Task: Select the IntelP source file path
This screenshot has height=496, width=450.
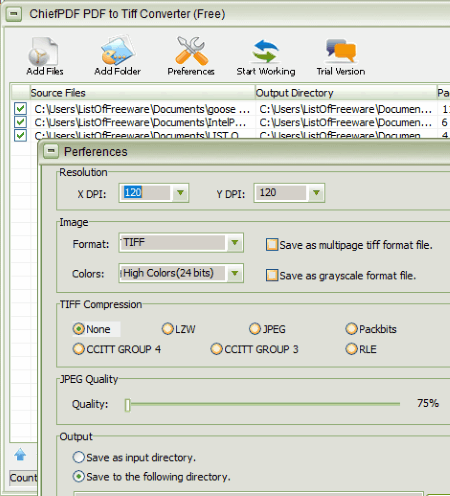Action: pos(140,122)
